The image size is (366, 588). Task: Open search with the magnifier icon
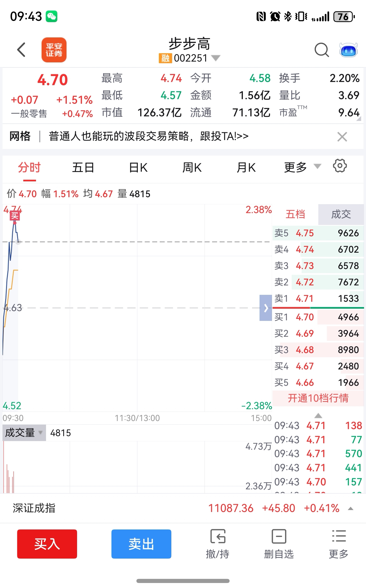322,50
